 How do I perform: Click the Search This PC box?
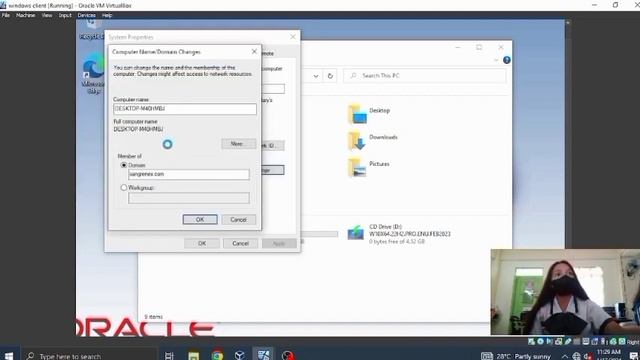[x=424, y=76]
